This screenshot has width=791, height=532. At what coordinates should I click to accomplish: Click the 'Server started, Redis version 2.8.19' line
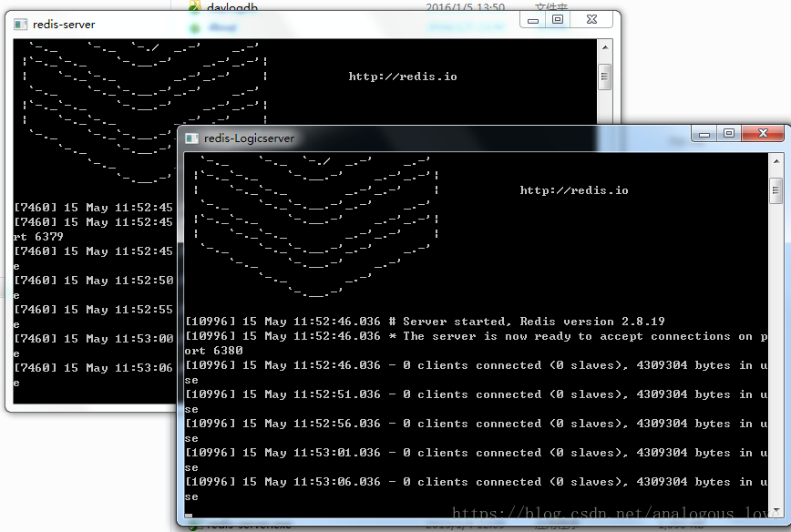(x=425, y=322)
